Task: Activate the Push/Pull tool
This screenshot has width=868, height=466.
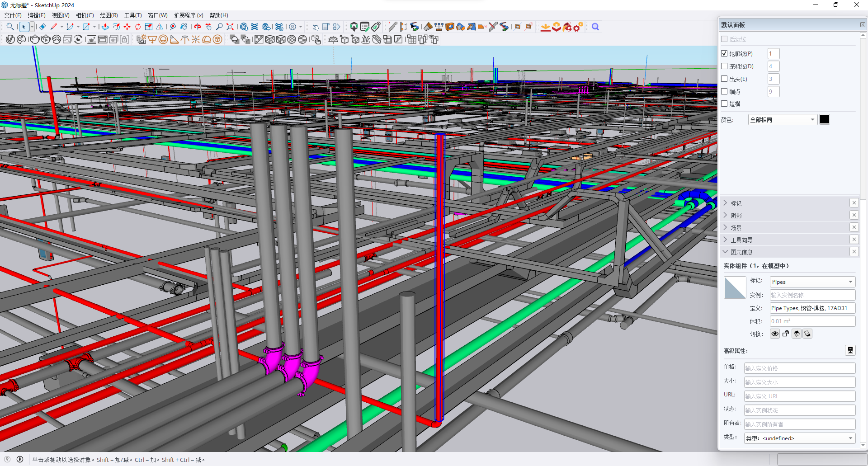Action: [x=105, y=27]
